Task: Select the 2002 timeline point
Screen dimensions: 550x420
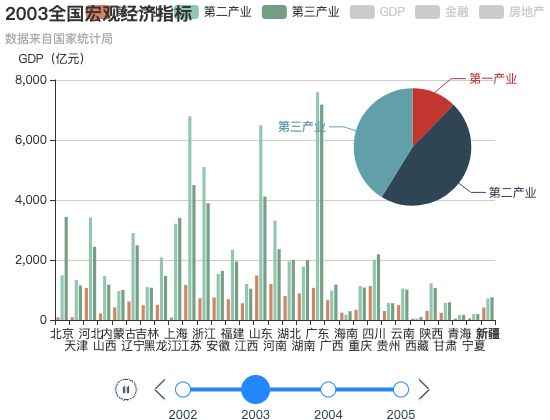Action: 183,389
